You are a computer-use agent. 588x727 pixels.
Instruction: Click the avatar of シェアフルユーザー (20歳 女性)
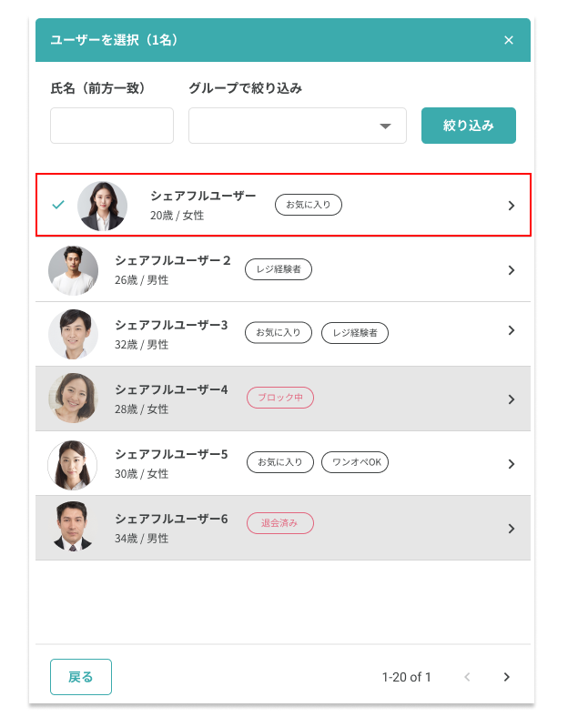coord(102,206)
